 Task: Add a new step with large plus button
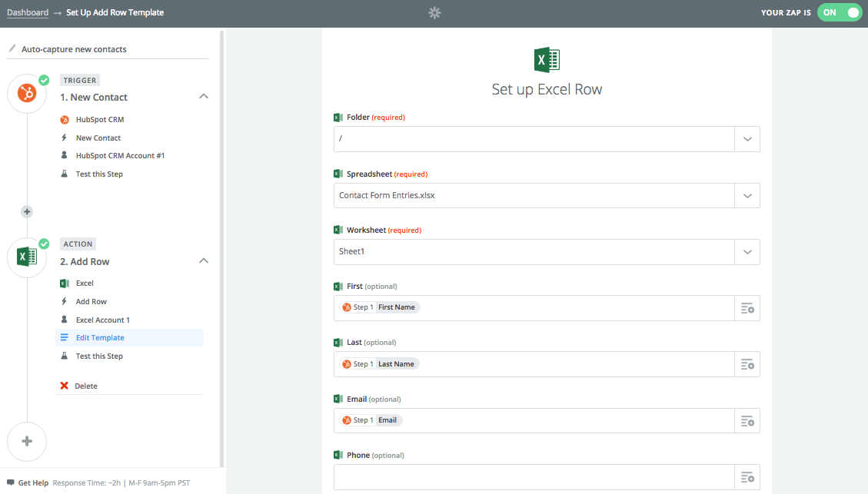(x=27, y=441)
